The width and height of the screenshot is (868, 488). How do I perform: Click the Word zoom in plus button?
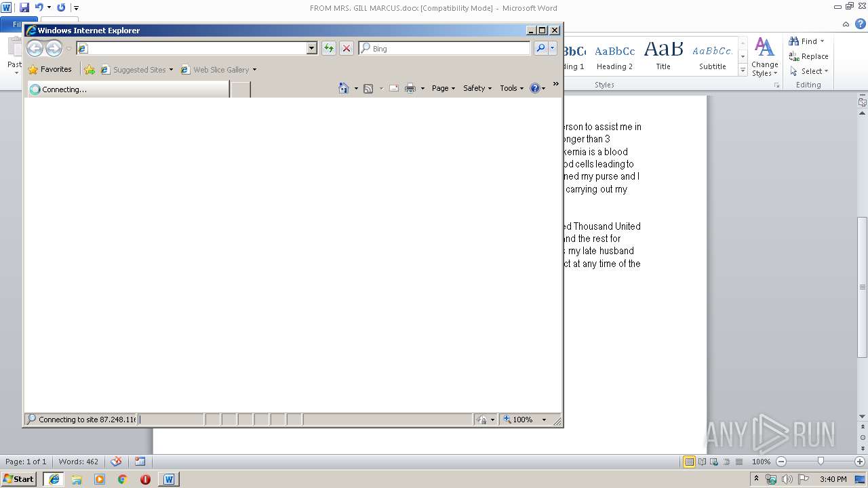tap(860, 462)
